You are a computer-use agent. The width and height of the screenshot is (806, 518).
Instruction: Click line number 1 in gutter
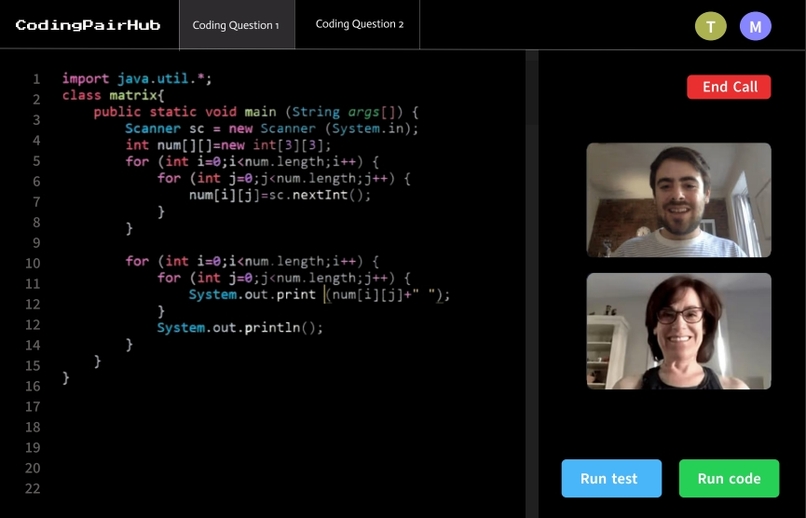click(36, 79)
